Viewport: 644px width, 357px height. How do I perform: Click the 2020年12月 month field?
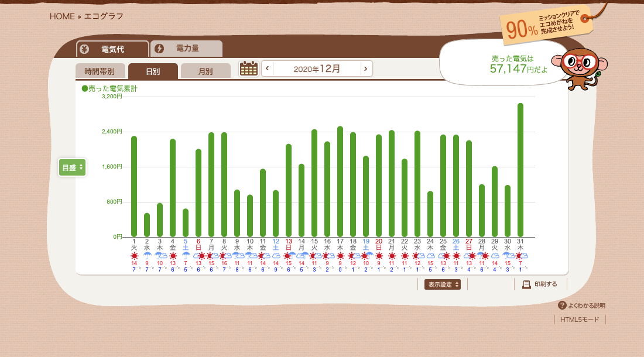pos(317,68)
